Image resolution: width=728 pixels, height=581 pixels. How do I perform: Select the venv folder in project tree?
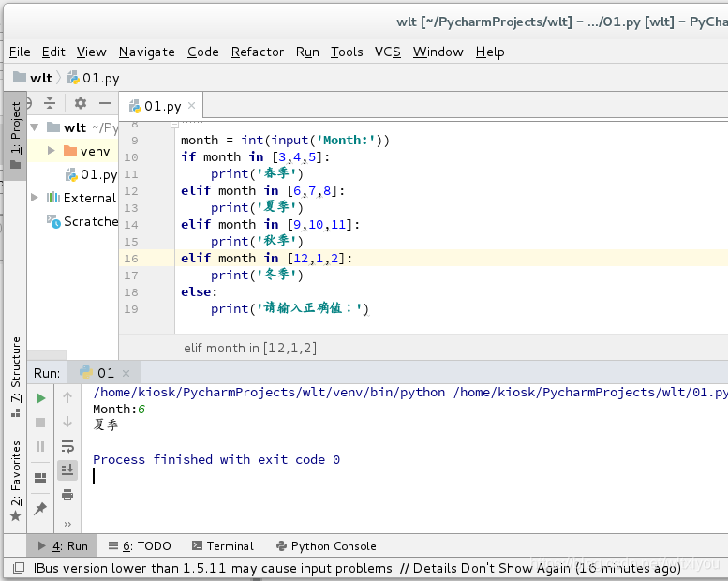point(86,151)
